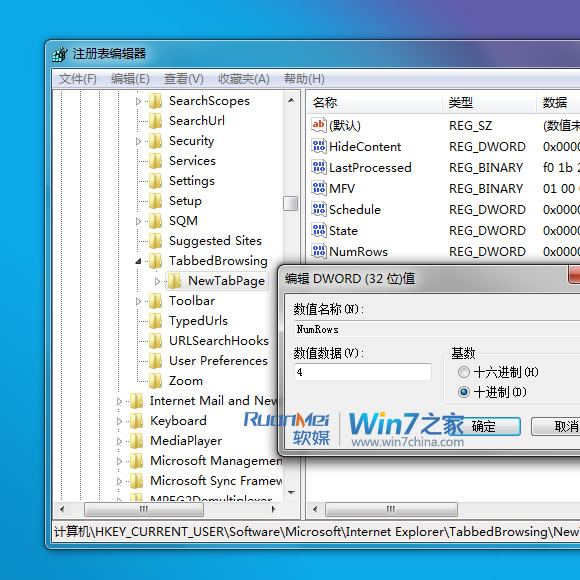Expand the Keyboard tree node

pos(119,421)
